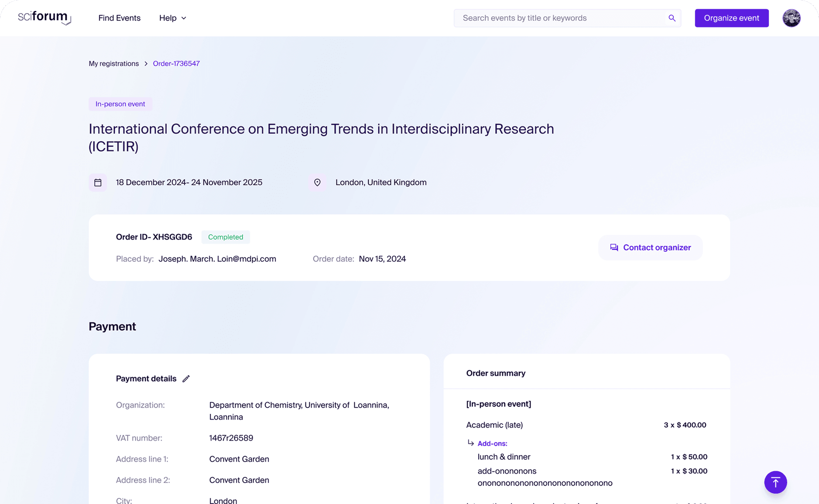Click the search magnifier icon
Viewport: 819px width, 504px height.
(x=672, y=18)
